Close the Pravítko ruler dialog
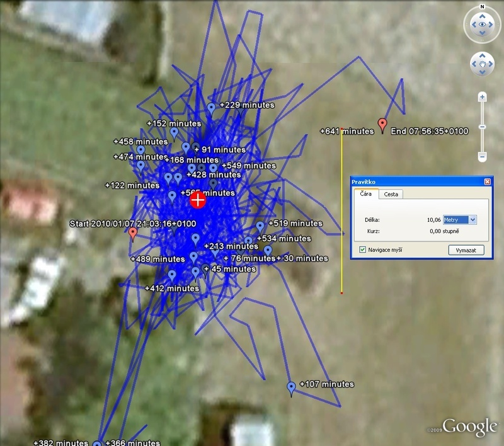 tap(486, 181)
